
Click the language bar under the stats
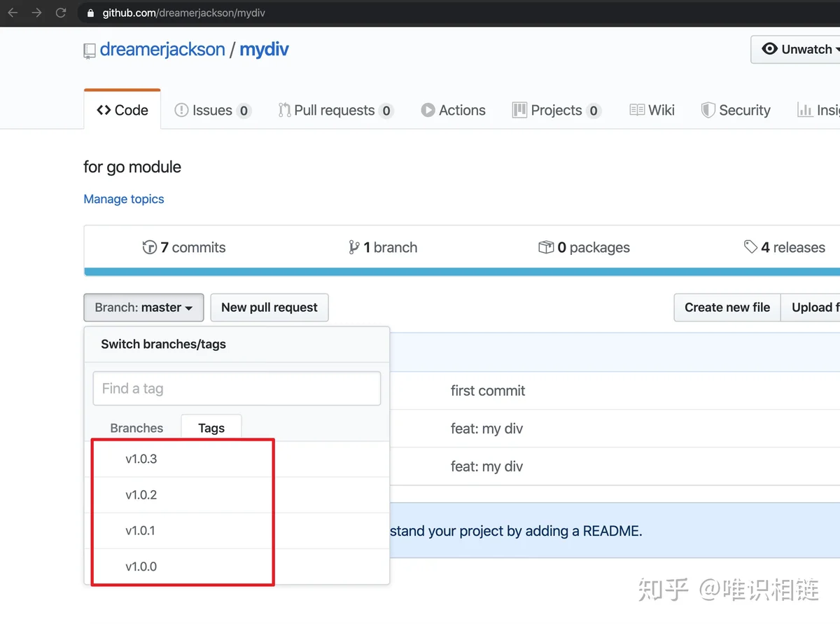(x=462, y=272)
